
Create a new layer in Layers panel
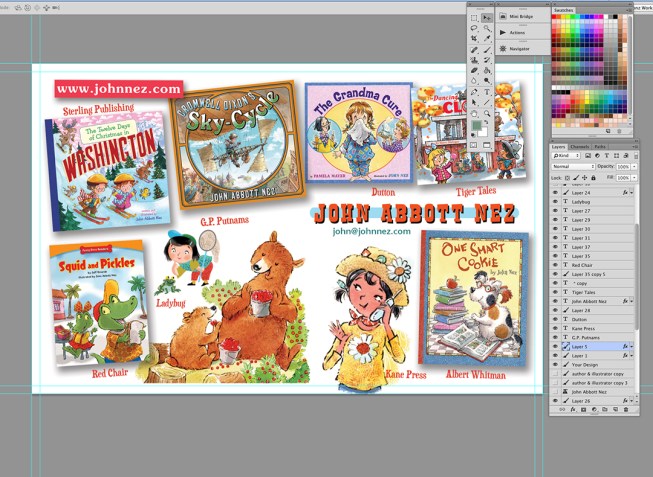pyautogui.click(x=615, y=410)
